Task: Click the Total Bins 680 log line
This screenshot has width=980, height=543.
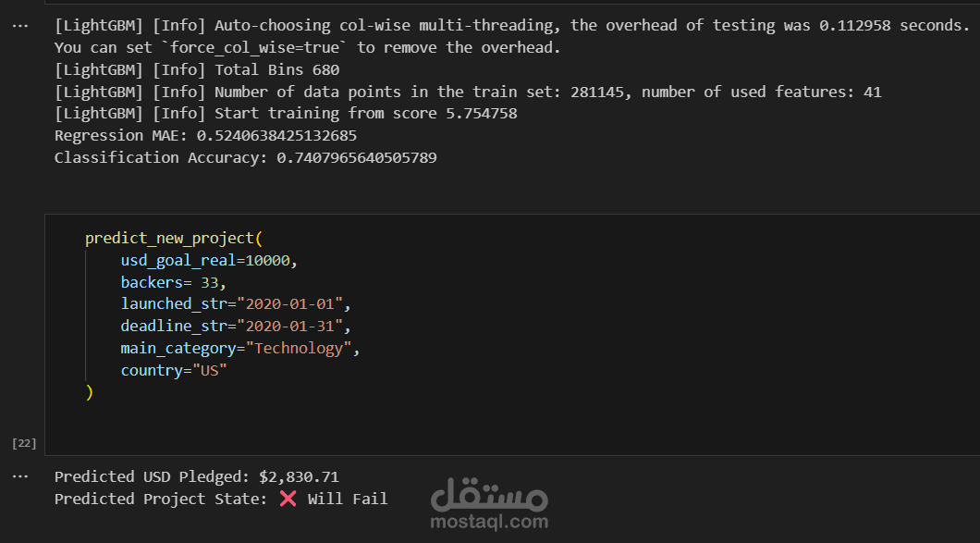Action: [x=196, y=69]
